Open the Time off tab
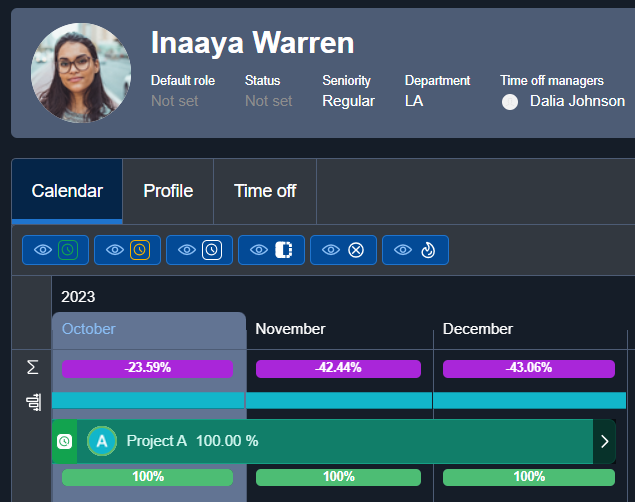Viewport: 635px width, 502px height. 265,191
